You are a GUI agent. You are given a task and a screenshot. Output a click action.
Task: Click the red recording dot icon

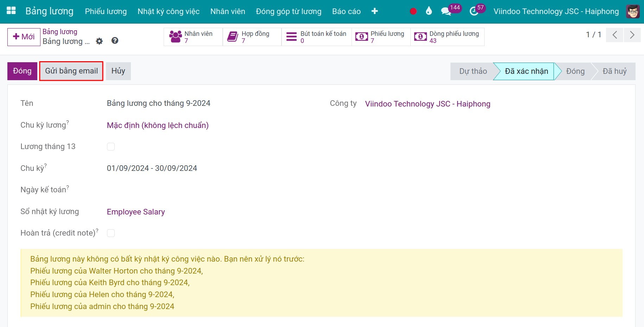pos(413,11)
